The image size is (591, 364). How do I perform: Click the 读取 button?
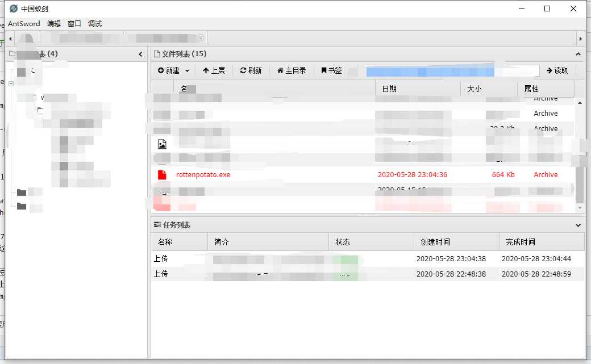(x=557, y=70)
